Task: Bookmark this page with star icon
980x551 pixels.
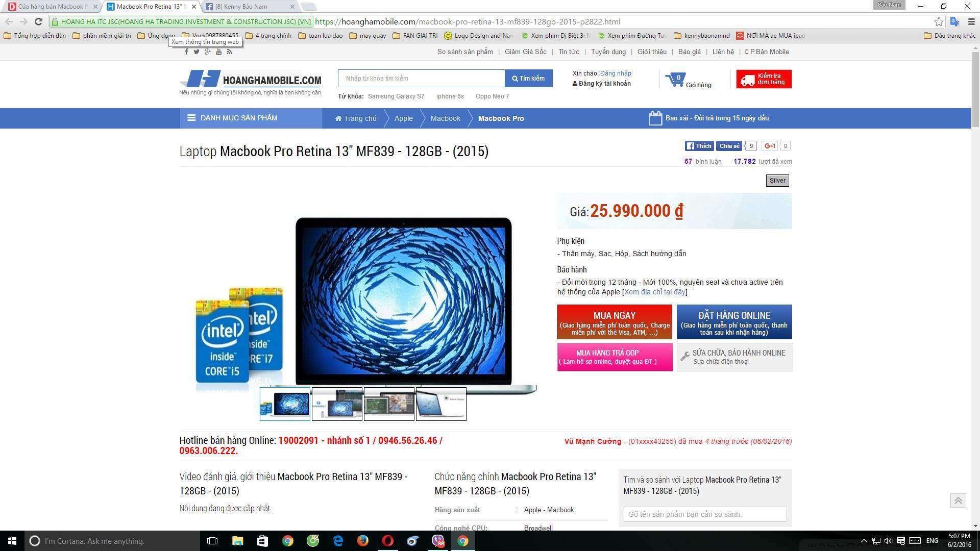Action: [x=939, y=21]
